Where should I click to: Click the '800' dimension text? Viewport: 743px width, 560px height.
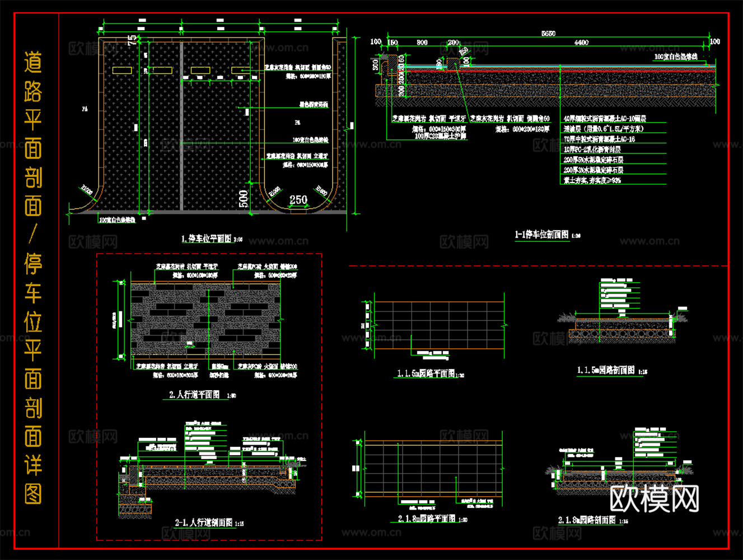tap(422, 43)
